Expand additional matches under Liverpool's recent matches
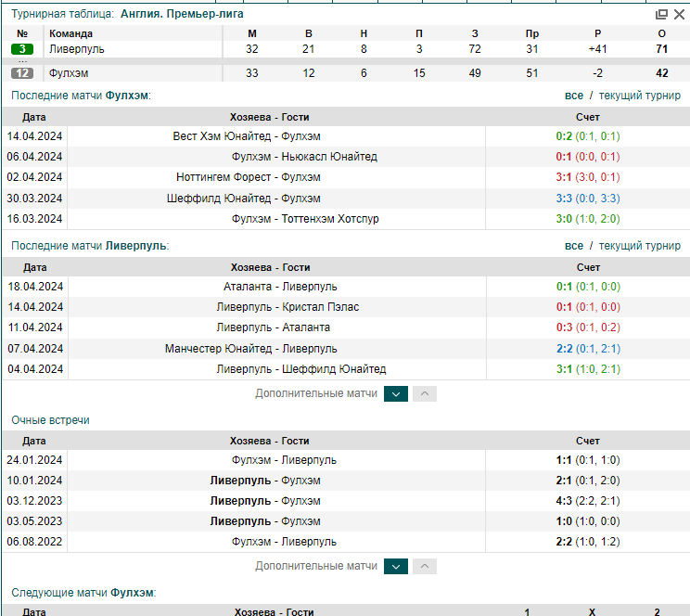Viewport: 690px width, 616px height. coord(396,393)
